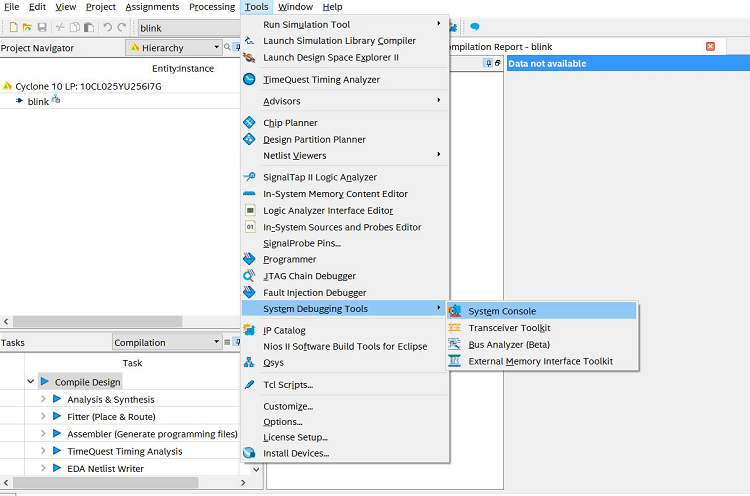Open the Assignments menu
The height and width of the screenshot is (496, 750).
click(152, 7)
